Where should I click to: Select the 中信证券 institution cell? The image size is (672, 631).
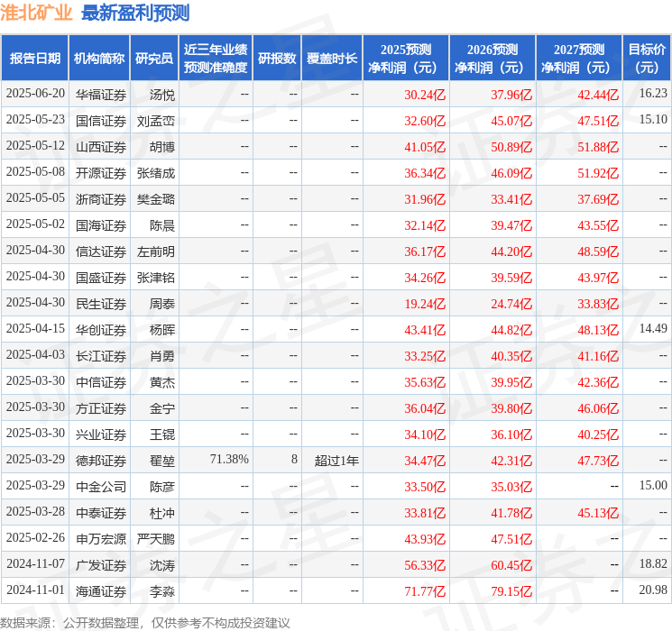(x=101, y=382)
